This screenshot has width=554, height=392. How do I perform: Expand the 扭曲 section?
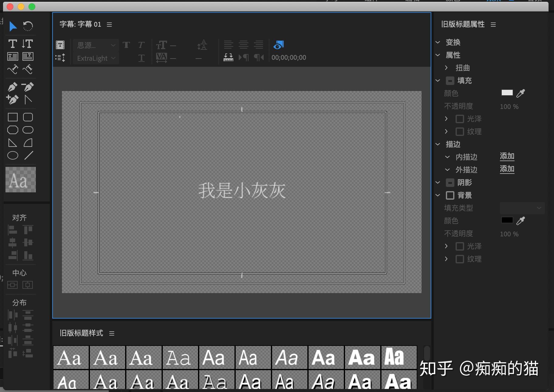tap(446, 68)
